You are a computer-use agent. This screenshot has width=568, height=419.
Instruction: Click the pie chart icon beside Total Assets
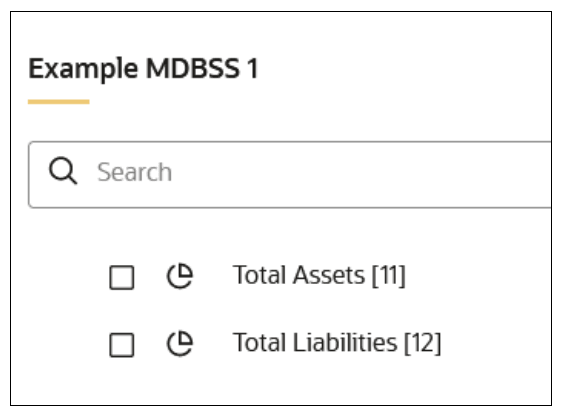tap(180, 276)
